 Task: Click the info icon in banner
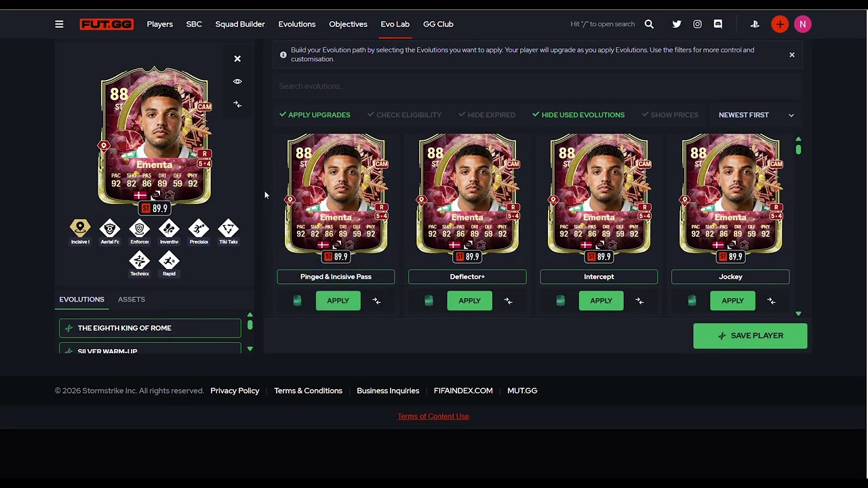click(283, 55)
